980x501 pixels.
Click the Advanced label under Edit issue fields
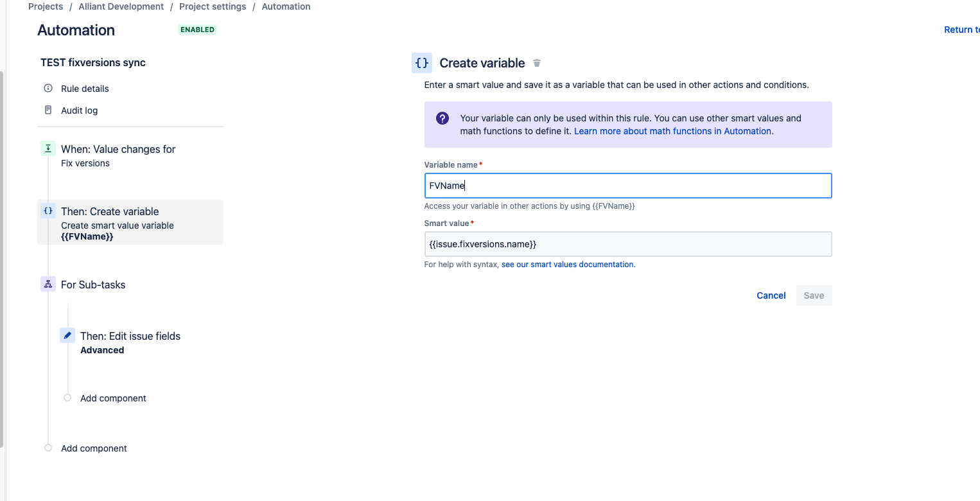(x=102, y=350)
